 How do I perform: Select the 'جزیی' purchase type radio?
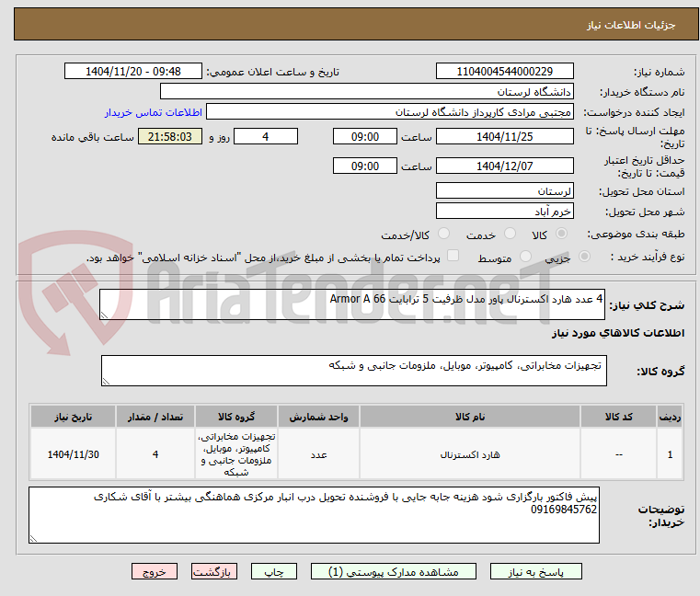click(x=584, y=257)
